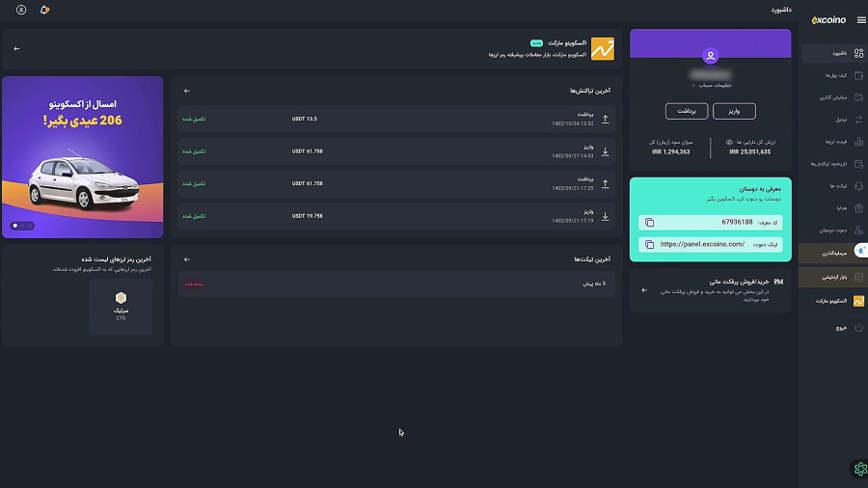The image size is (868, 488).
Task: Open notifications via the bell icon
Action: point(44,10)
